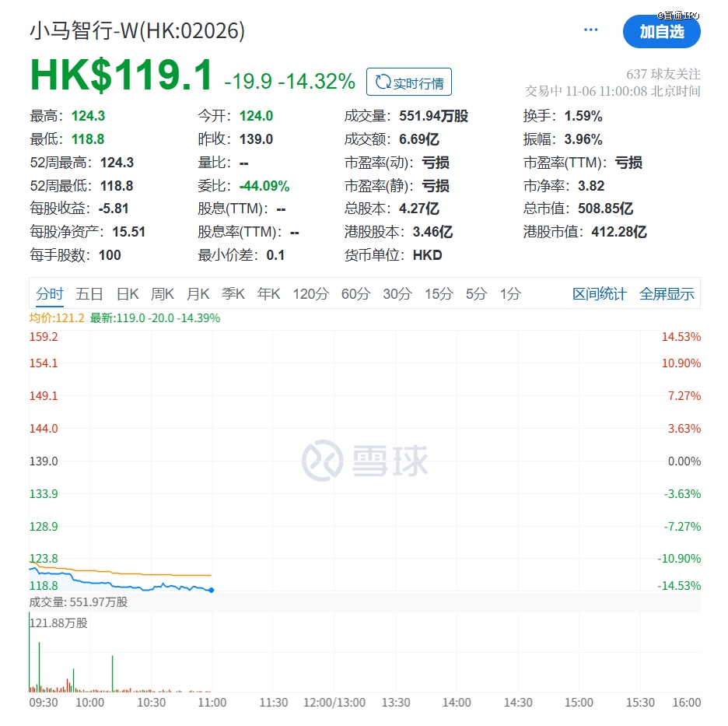728x726 pixels.
Task: Select the 120分 interval tab
Action: pos(310,294)
